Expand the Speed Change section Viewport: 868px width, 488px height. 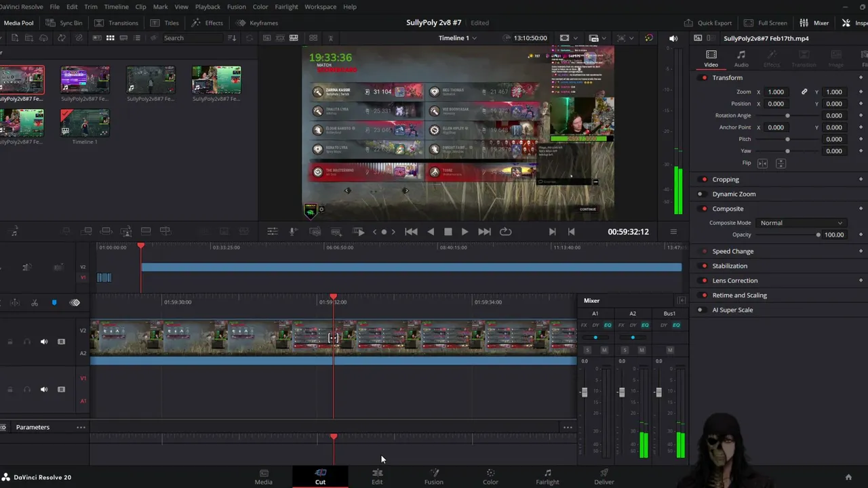732,251
